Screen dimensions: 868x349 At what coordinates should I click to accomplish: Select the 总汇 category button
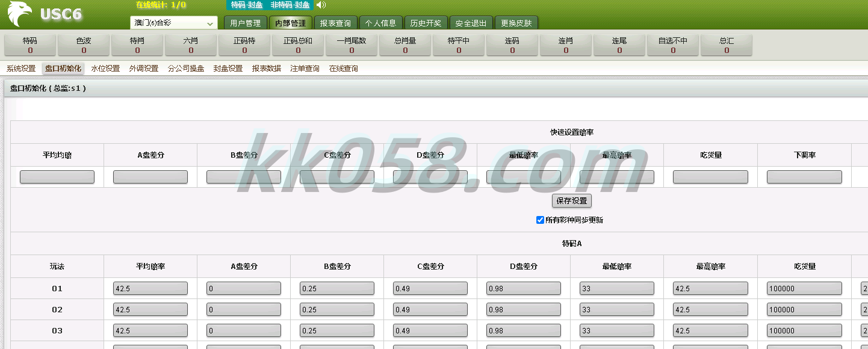point(727,45)
